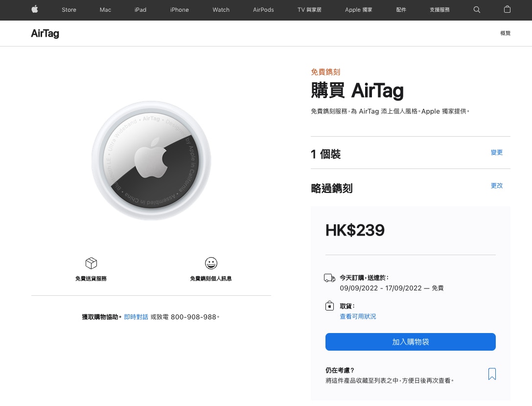Image resolution: width=532 pixels, height=406 pixels.
Task: Click the free delivery box icon
Action: click(x=91, y=263)
